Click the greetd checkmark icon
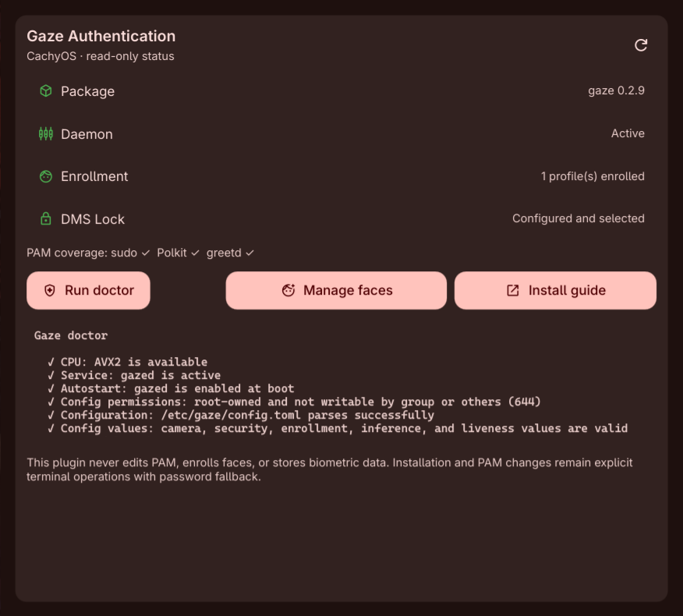Image resolution: width=683 pixels, height=616 pixels. (x=249, y=253)
